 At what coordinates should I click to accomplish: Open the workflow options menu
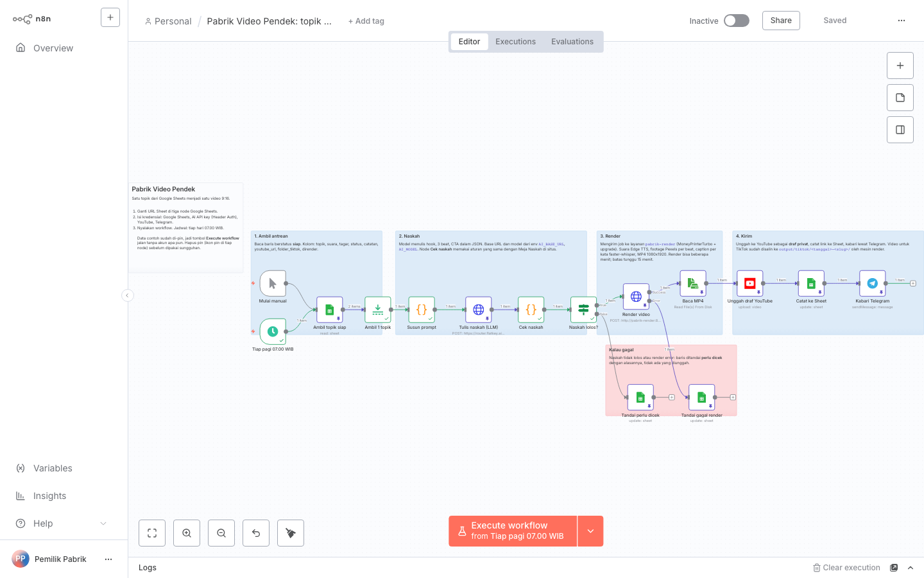tap(902, 21)
